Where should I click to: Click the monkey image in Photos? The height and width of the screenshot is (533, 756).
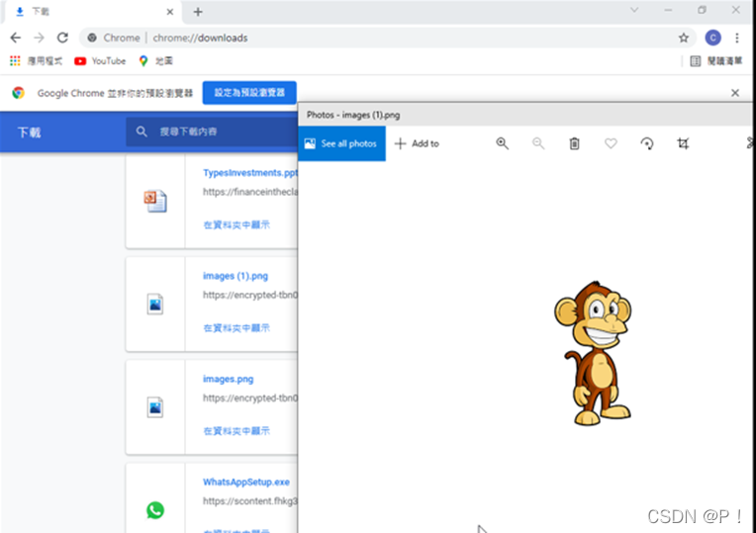(593, 353)
